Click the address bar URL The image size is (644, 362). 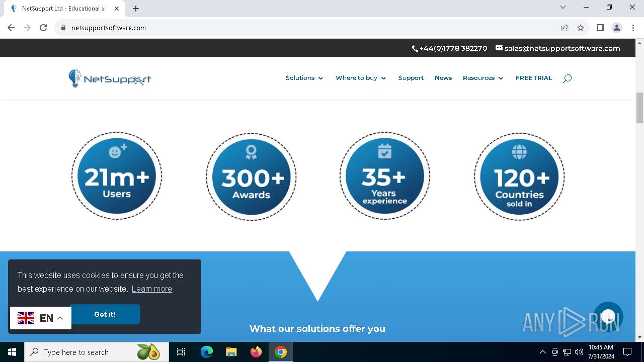[109, 28]
